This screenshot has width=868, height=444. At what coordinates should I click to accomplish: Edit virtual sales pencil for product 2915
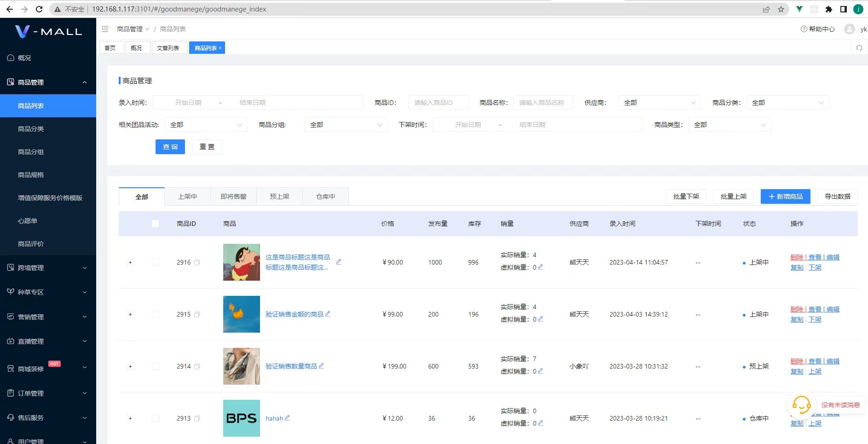541,319
